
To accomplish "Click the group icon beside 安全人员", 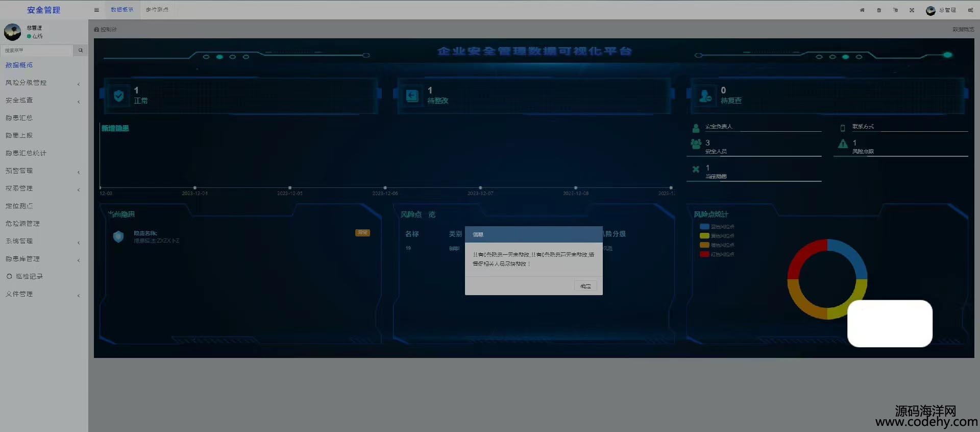I will tap(696, 144).
